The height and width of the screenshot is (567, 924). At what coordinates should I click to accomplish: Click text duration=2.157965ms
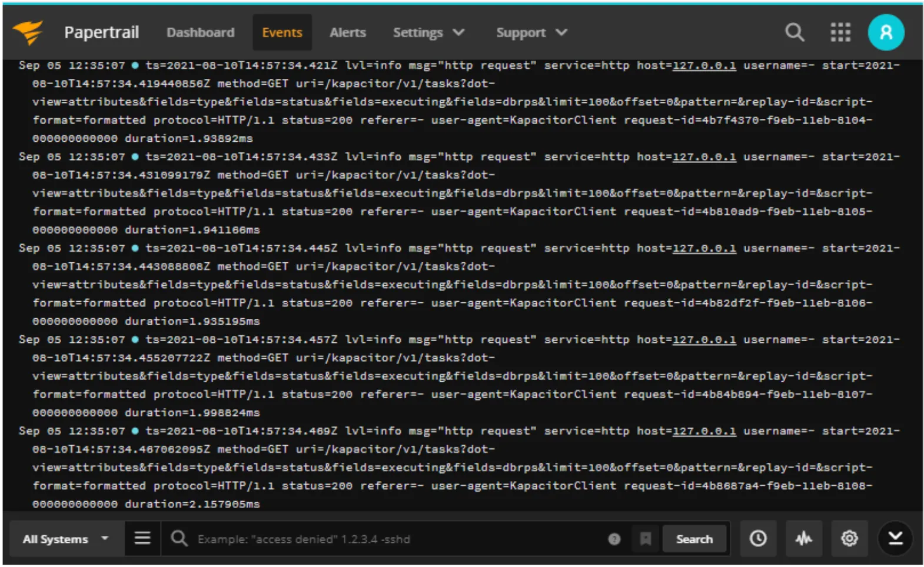(x=192, y=504)
